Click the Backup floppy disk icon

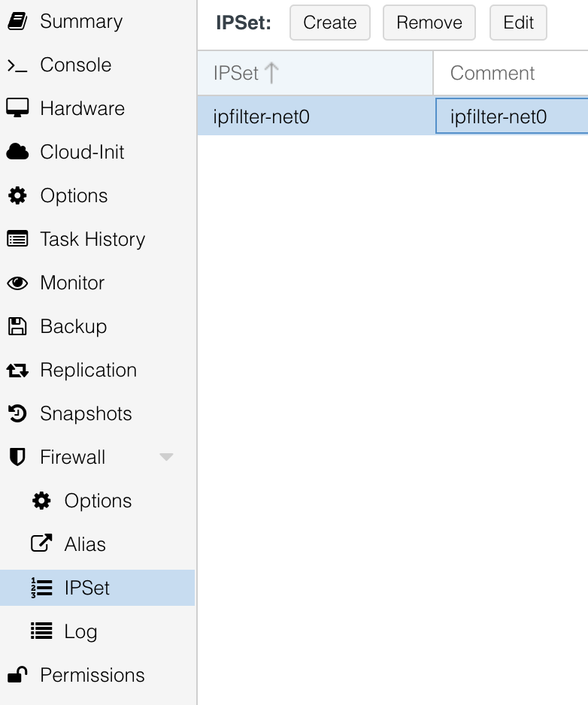(x=17, y=327)
